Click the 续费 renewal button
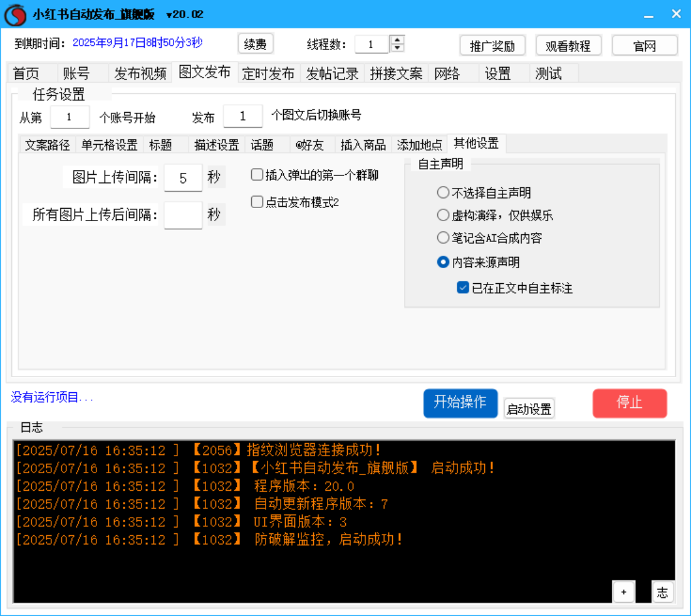 (x=255, y=44)
